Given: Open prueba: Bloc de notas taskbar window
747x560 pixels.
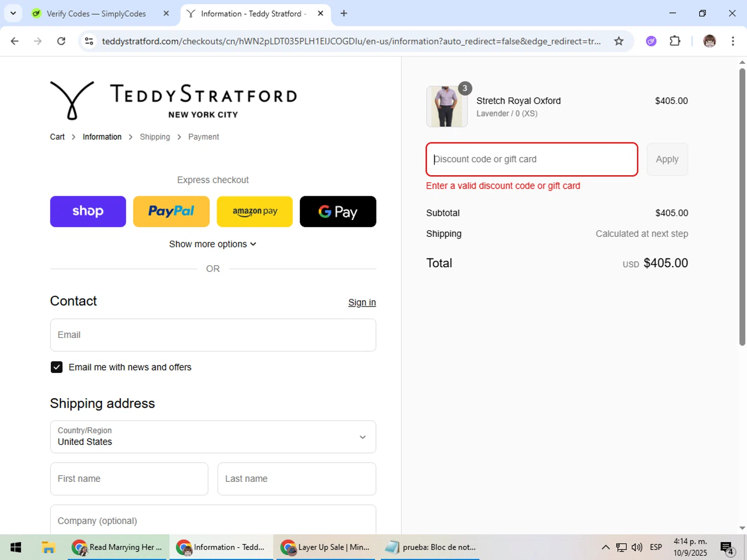Looking at the screenshot, I should click(x=430, y=548).
